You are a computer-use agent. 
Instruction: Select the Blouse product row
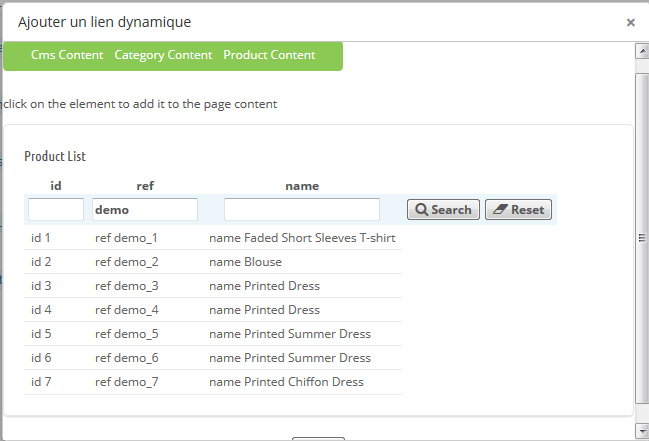pyautogui.click(x=213, y=262)
